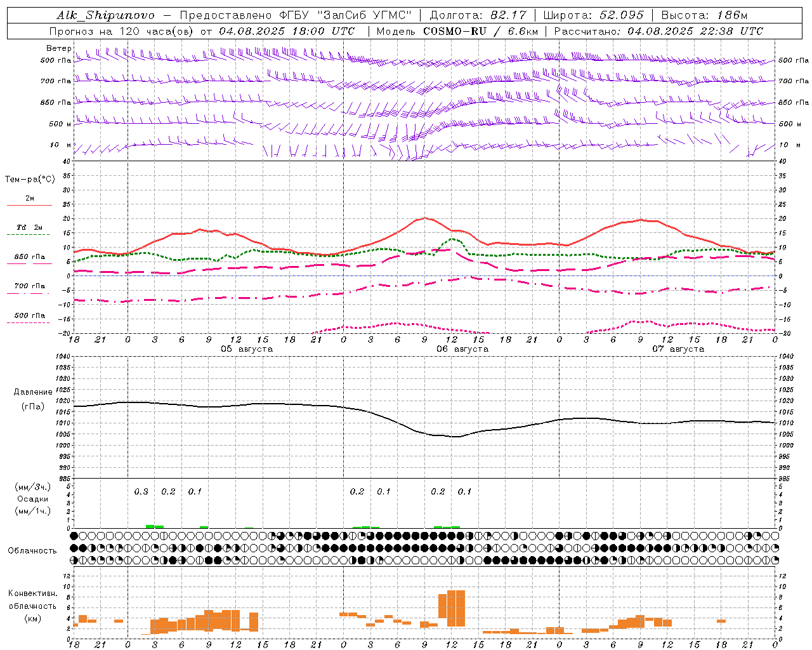812x650 pixels.
Task: Click the red temperature curve peak on 06 августа
Action: point(424,218)
